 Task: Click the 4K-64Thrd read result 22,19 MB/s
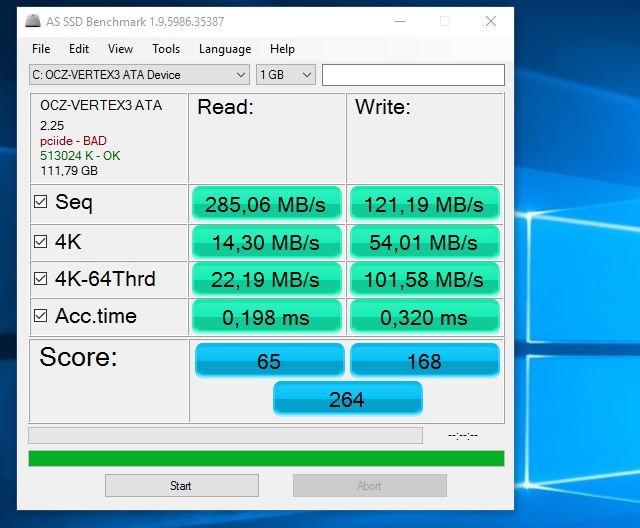pyautogui.click(x=267, y=280)
